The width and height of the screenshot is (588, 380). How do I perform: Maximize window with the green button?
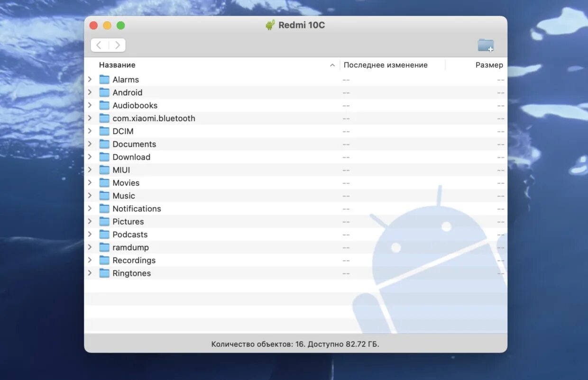pos(121,26)
